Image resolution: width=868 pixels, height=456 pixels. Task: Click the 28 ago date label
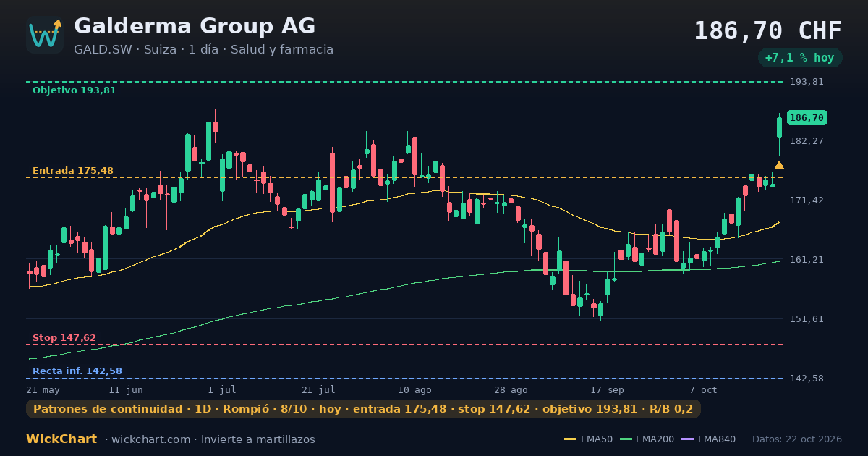click(511, 389)
